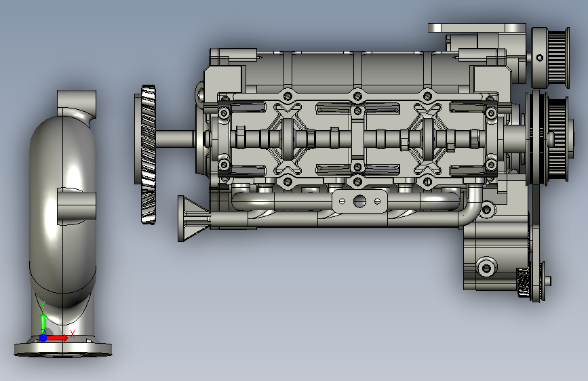Select the camshaft at the engine center
Viewport: 588px width, 381px height.
(356, 139)
